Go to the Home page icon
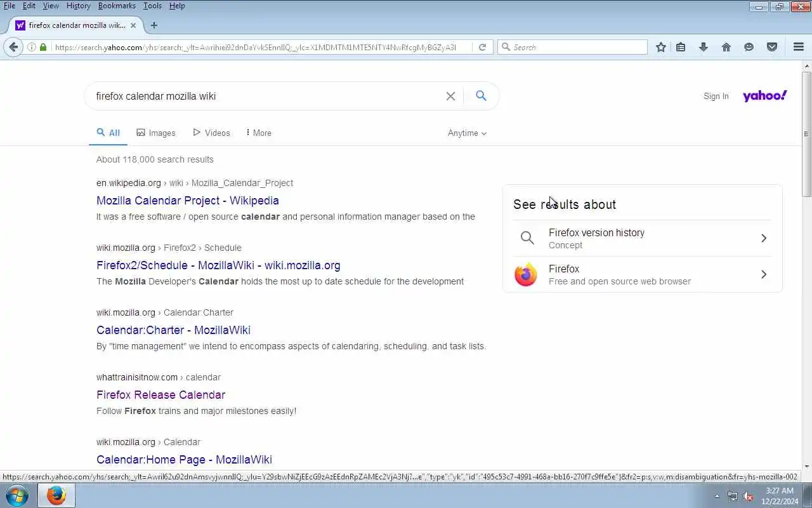This screenshot has height=508, width=812. click(726, 47)
